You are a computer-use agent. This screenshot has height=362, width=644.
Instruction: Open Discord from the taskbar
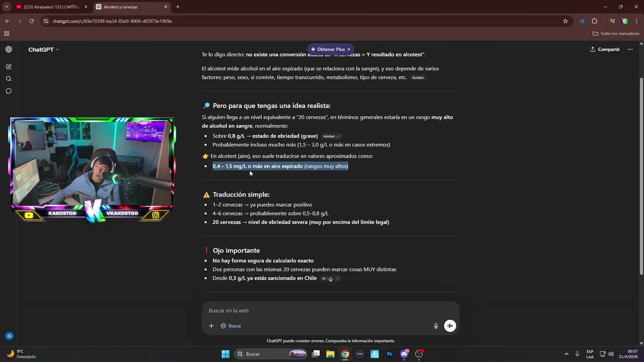pos(404,354)
